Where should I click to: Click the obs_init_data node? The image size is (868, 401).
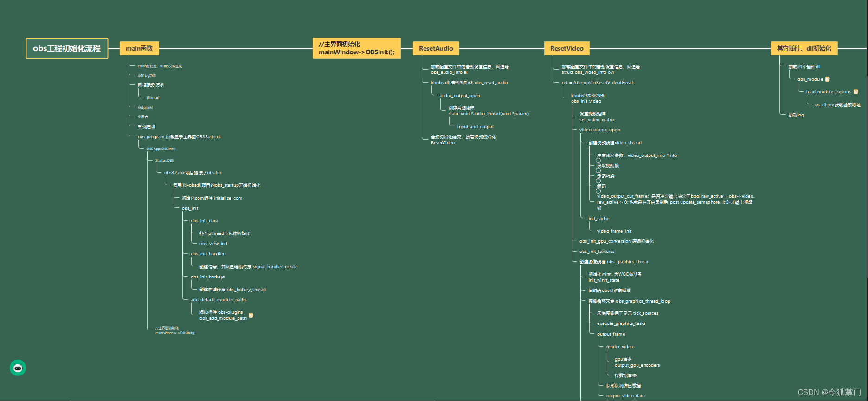click(204, 221)
